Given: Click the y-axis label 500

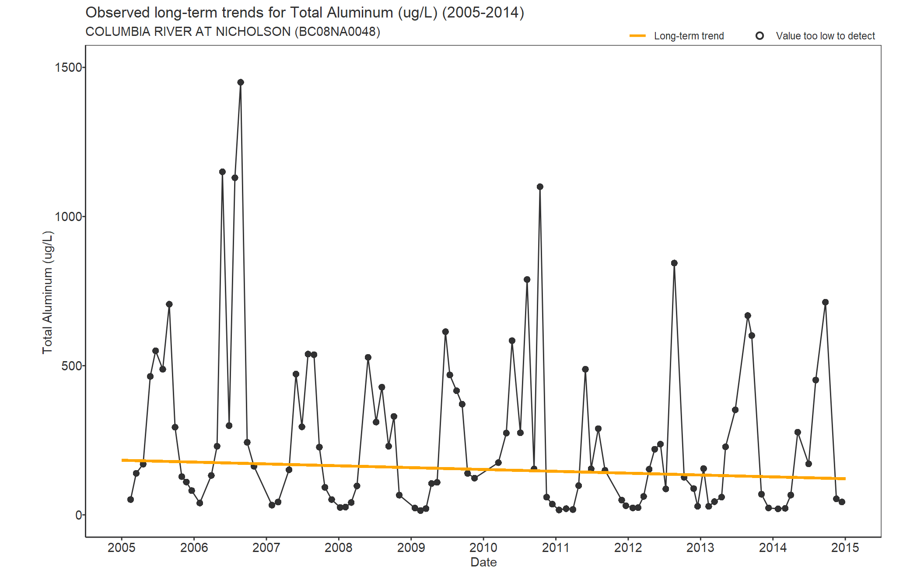Looking at the screenshot, I should [x=72, y=366].
